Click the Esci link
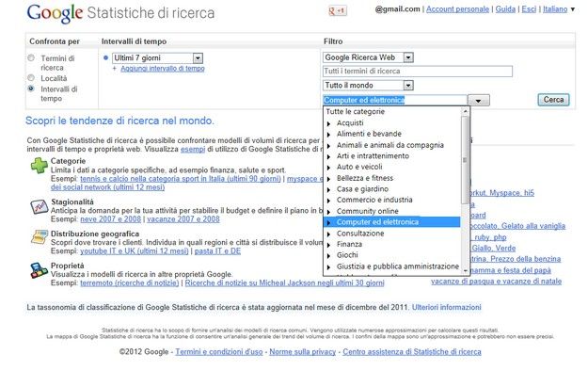Viewport: 588px width, 371px height. click(529, 9)
